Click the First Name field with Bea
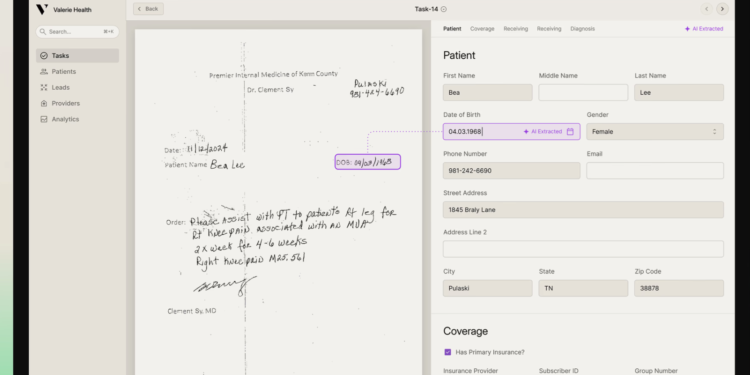Image resolution: width=750 pixels, height=375 pixels. 487,92
